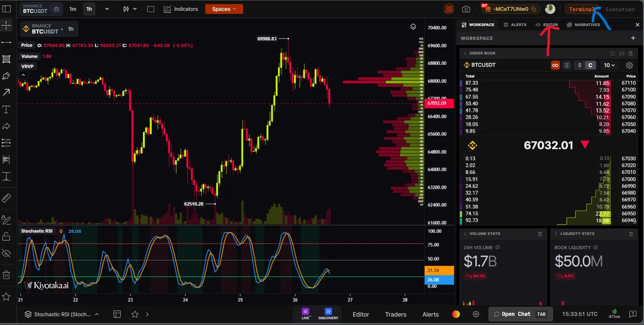Switch to the Narratives tab
The width and height of the screenshot is (644, 325).
tap(583, 25)
